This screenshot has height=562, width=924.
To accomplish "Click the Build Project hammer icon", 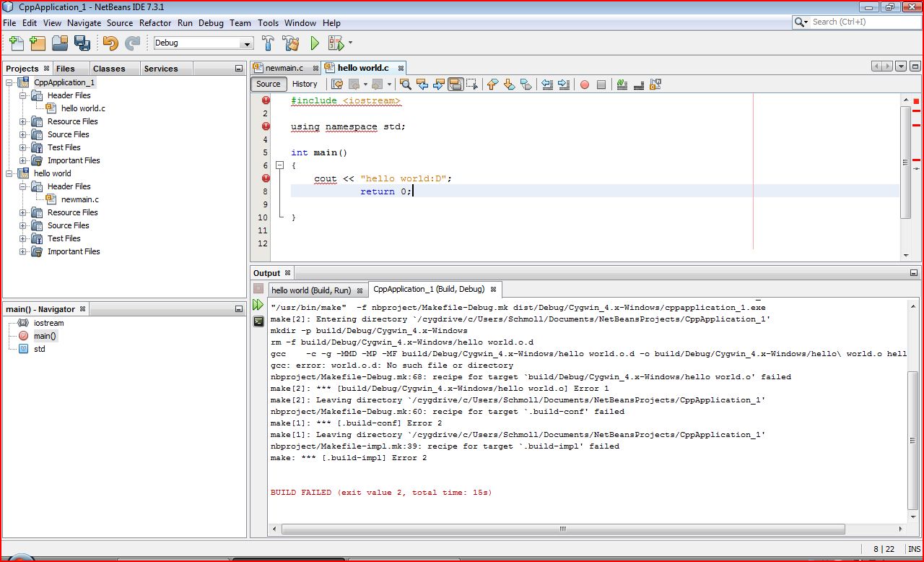I will tap(269, 43).
